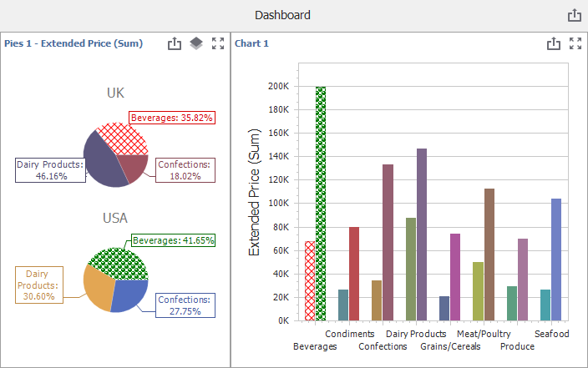Click the Dairy Products axis label
The image size is (588, 368).
(416, 334)
